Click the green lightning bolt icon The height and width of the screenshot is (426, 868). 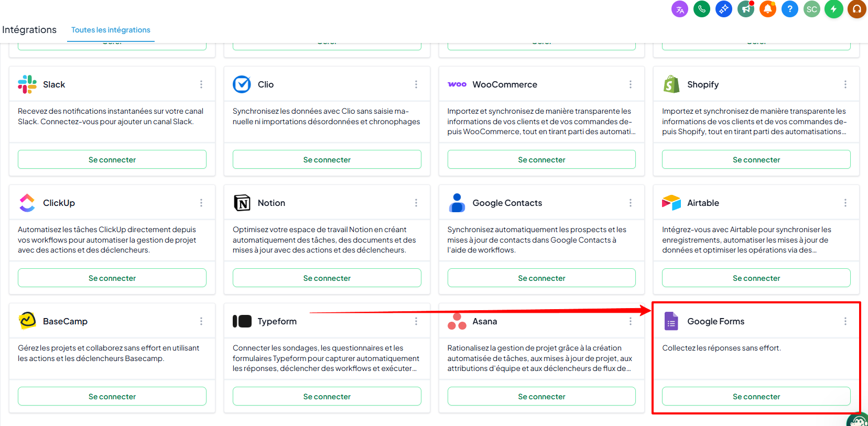[x=833, y=9]
